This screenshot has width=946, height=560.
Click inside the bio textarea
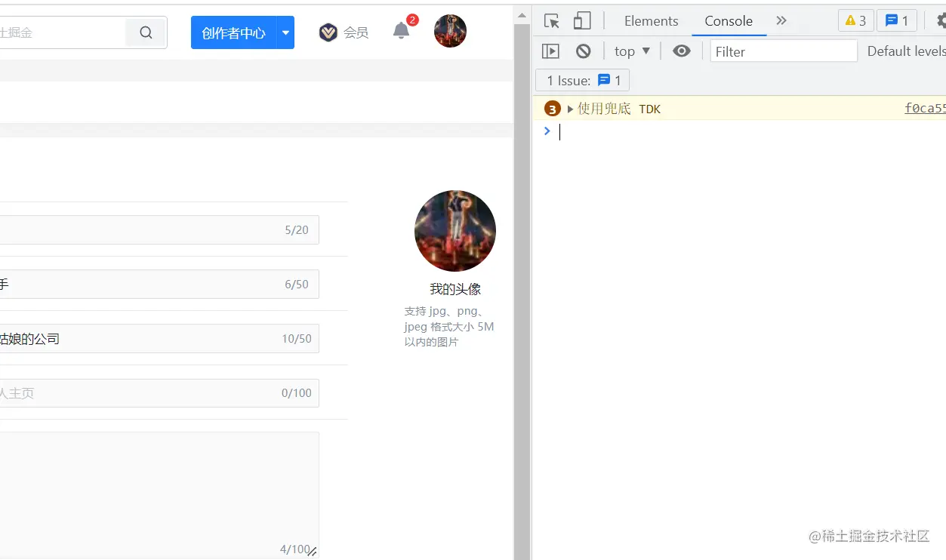(159, 494)
